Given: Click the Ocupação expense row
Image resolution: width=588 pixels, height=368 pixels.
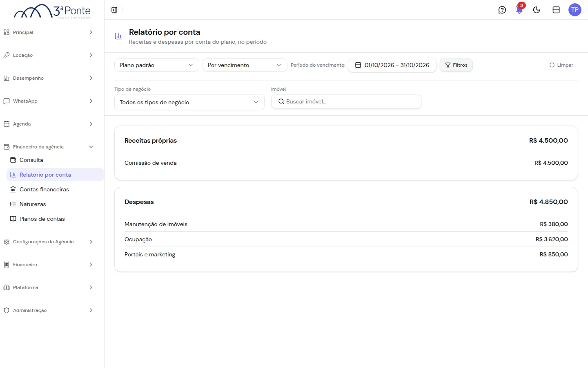Looking at the screenshot, I should pyautogui.click(x=346, y=239).
